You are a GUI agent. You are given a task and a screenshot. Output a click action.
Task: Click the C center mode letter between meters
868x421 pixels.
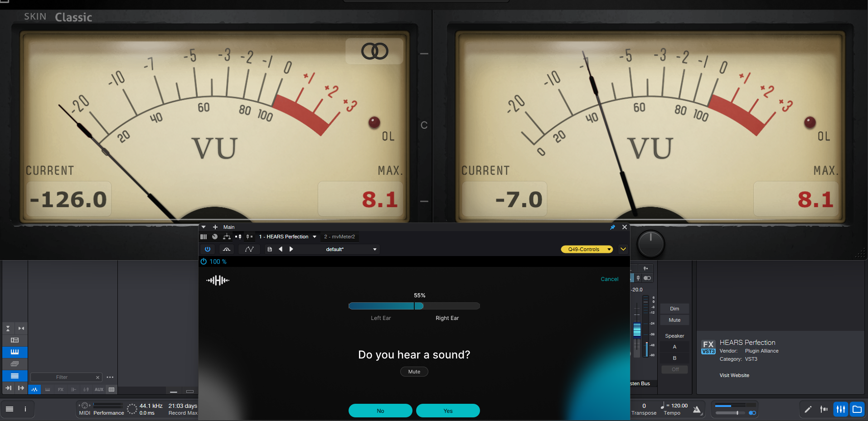tap(424, 125)
